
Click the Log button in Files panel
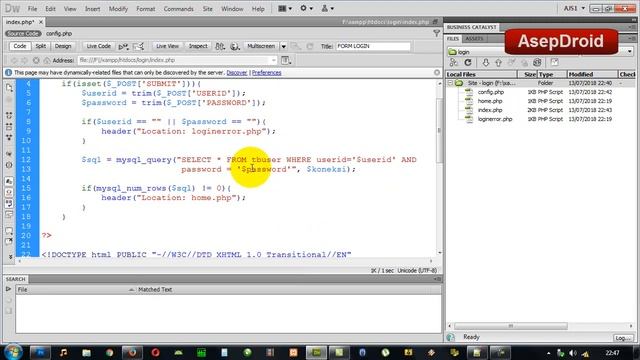click(623, 338)
